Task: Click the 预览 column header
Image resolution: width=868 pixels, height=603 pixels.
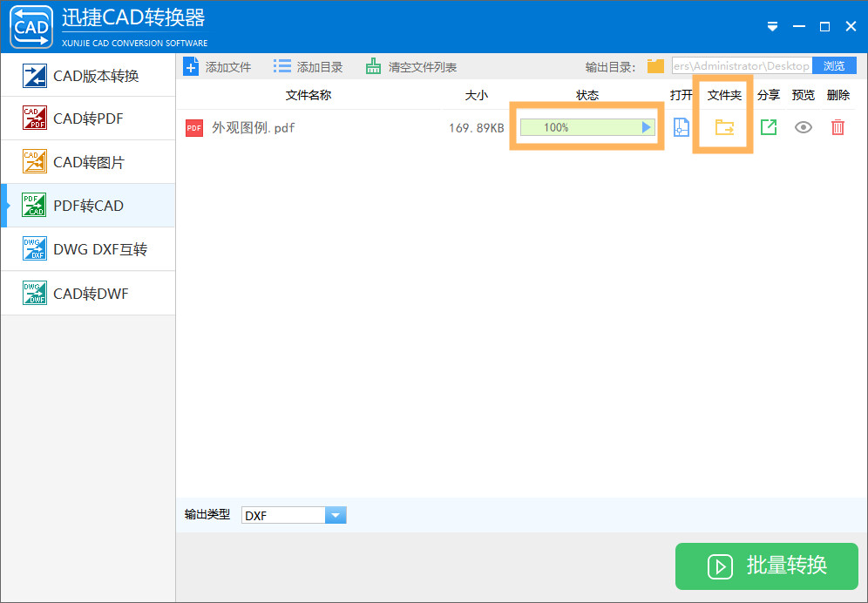Action: [x=804, y=95]
